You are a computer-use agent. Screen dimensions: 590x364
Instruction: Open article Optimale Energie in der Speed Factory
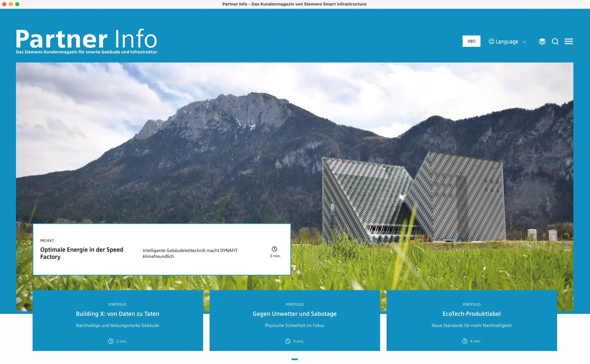pyautogui.click(x=82, y=253)
